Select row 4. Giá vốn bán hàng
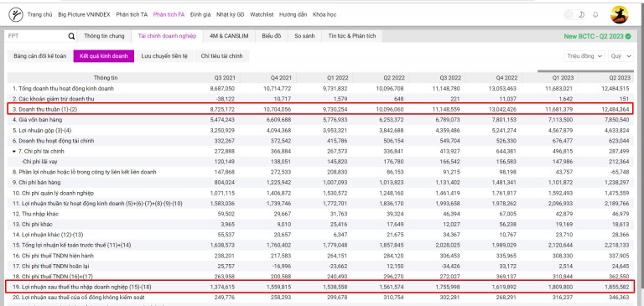This screenshot has width=644, height=306. [320, 120]
